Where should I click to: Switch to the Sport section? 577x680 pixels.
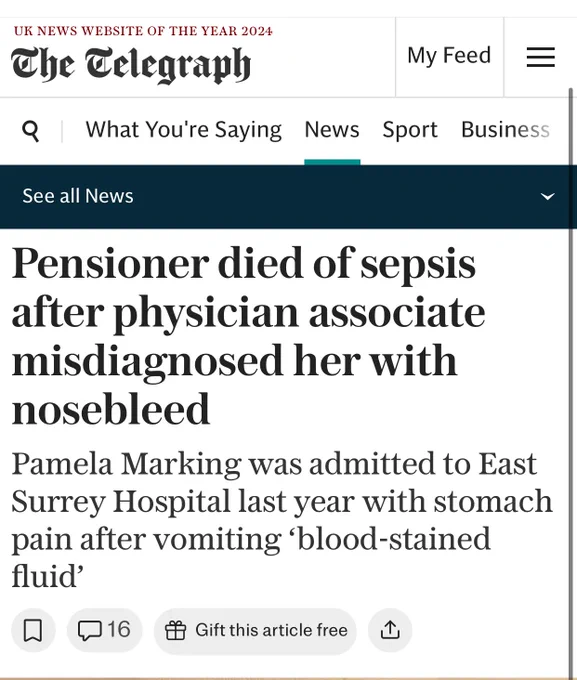coord(410,130)
